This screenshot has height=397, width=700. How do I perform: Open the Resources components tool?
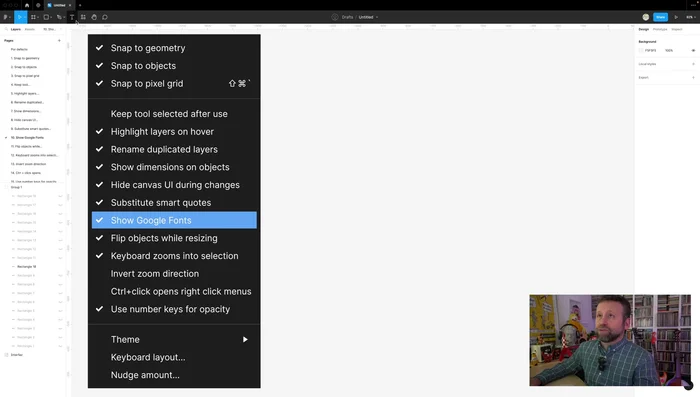click(83, 17)
